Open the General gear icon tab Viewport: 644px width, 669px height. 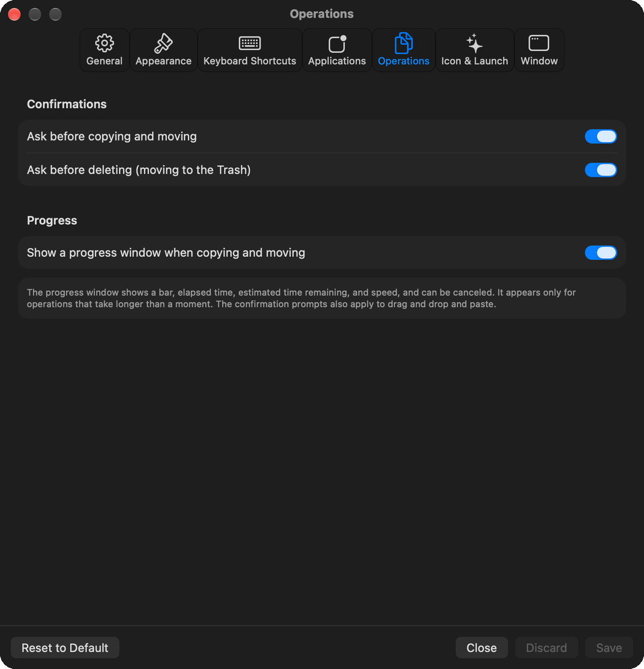104,43
